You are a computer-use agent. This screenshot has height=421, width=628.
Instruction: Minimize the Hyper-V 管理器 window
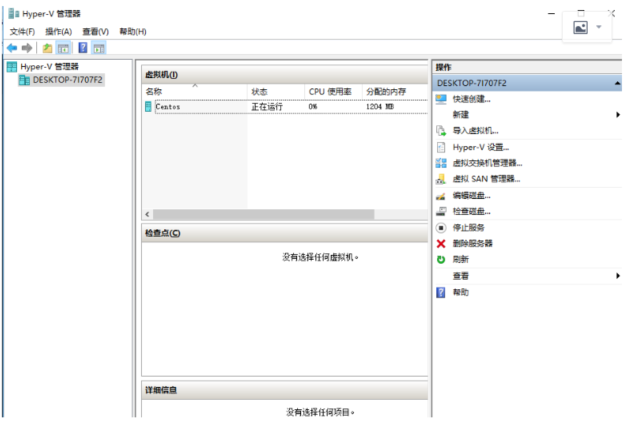(552, 14)
